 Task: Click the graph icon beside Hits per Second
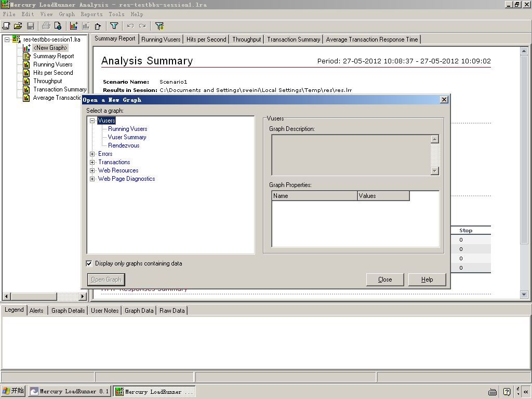pos(26,73)
